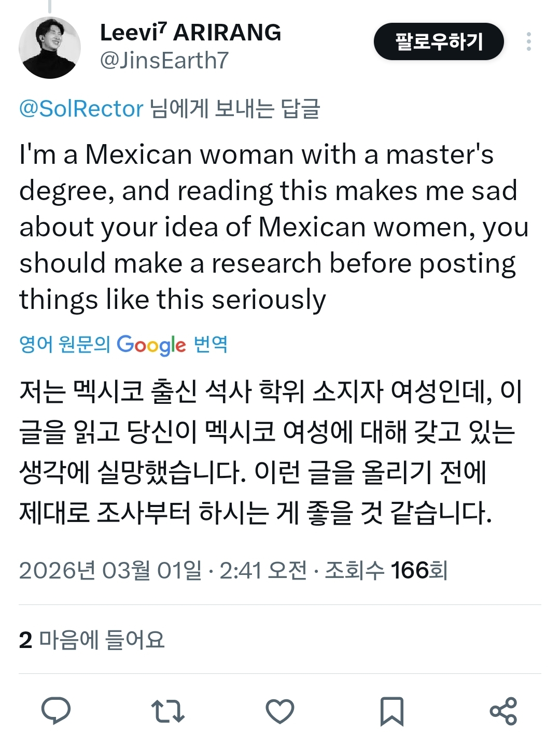Image resolution: width=560 pixels, height=747 pixels.
Task: Open the 2026년 03월 01일 post date
Action: (110, 571)
